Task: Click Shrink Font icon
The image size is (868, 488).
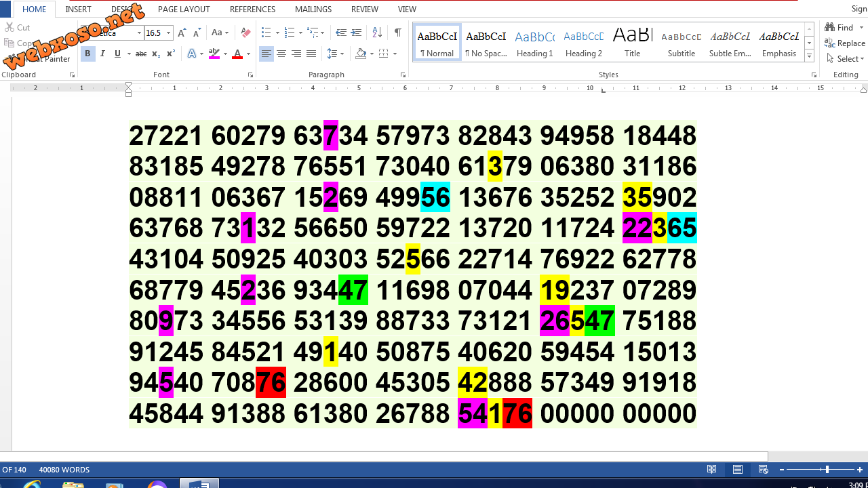Action: point(197,33)
